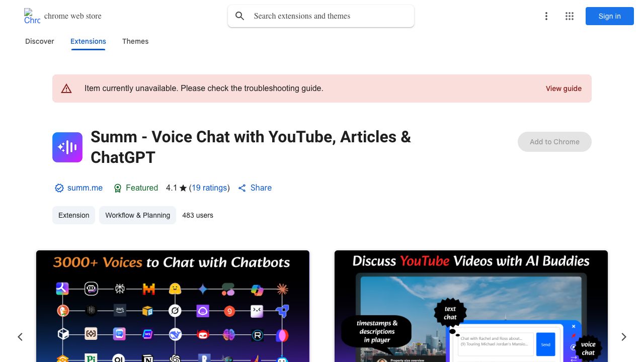This screenshot has height=362, width=644.
Task: Click the Chrome Web Store logo
Action: tap(32, 16)
